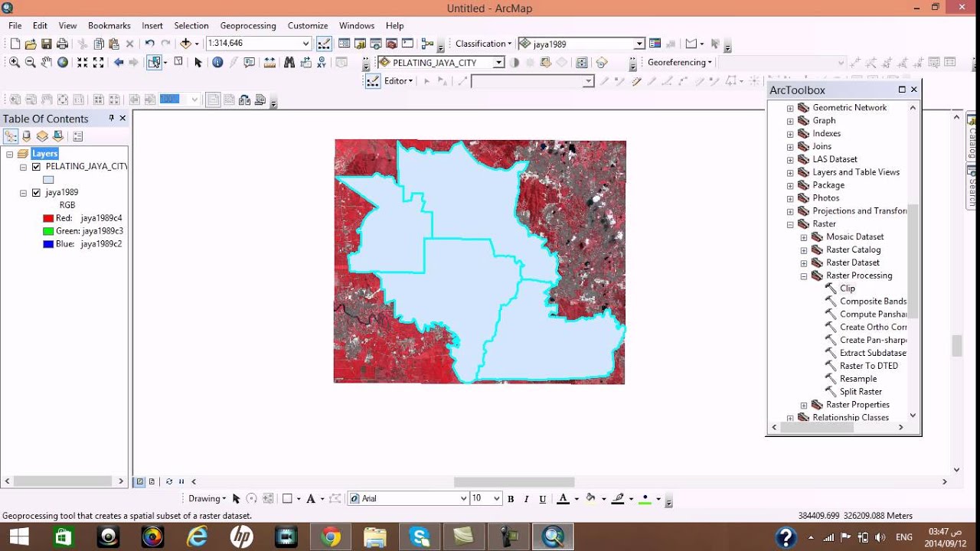Click List By Source in Table Of Contents

tap(27, 136)
